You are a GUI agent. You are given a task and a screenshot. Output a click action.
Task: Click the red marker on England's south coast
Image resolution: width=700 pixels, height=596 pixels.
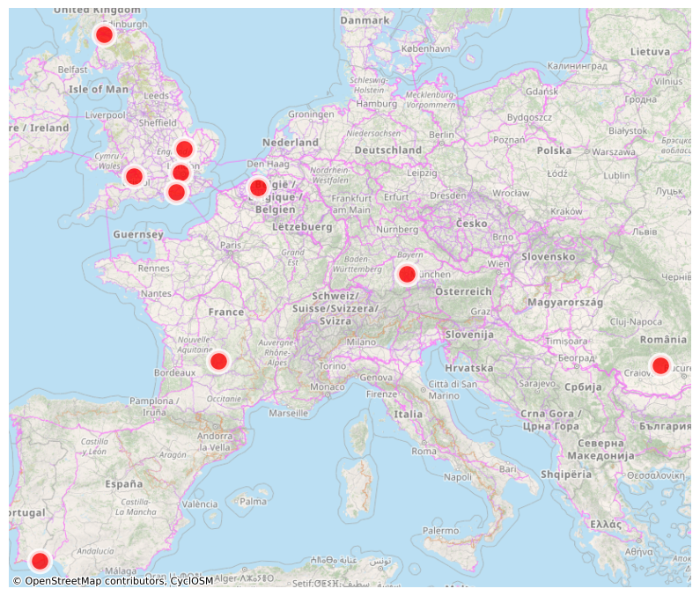(176, 193)
